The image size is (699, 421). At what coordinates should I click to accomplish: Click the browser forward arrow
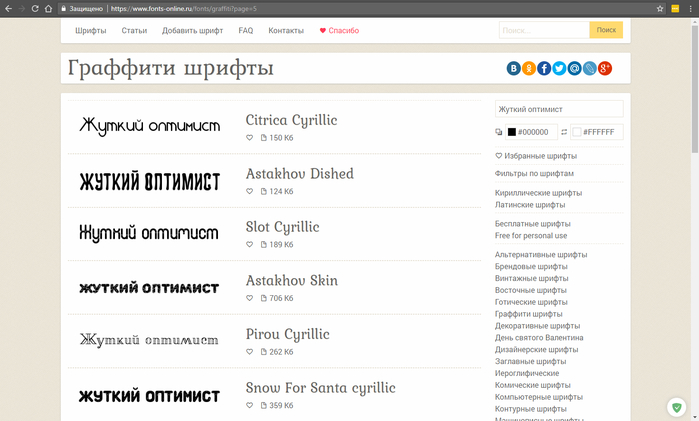tap(21, 8)
